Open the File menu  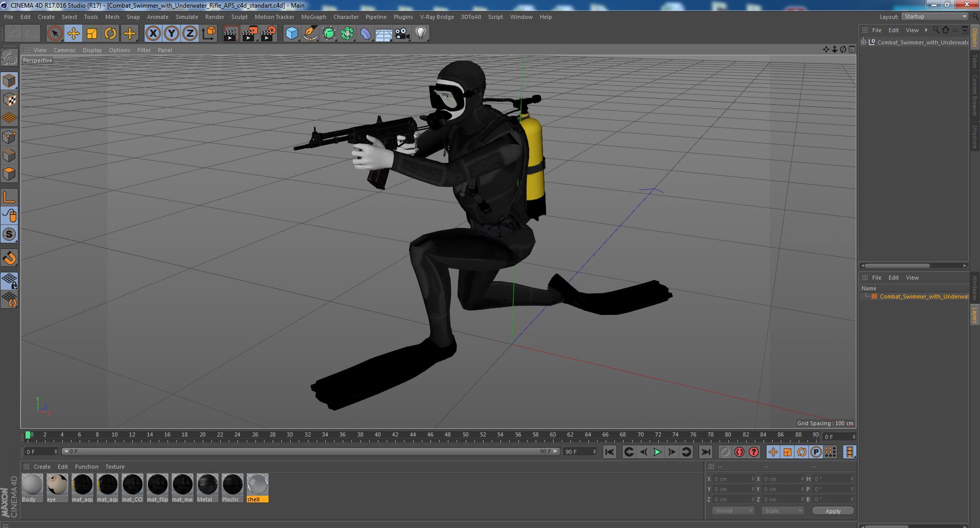coord(9,17)
